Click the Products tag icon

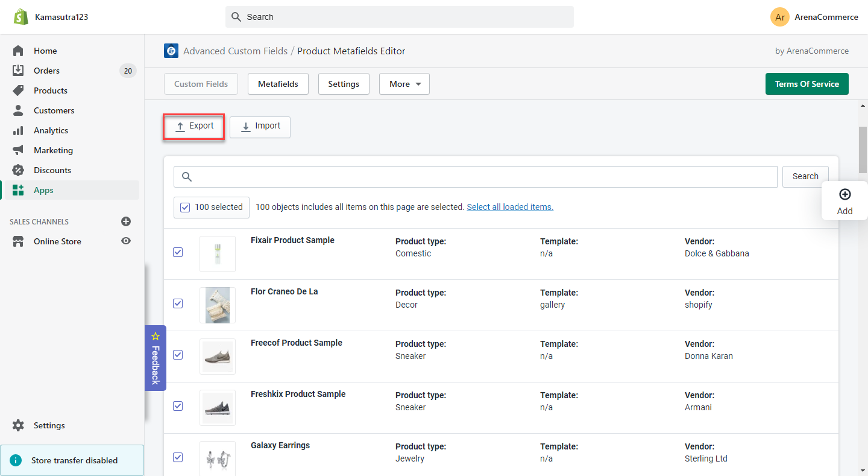click(18, 90)
